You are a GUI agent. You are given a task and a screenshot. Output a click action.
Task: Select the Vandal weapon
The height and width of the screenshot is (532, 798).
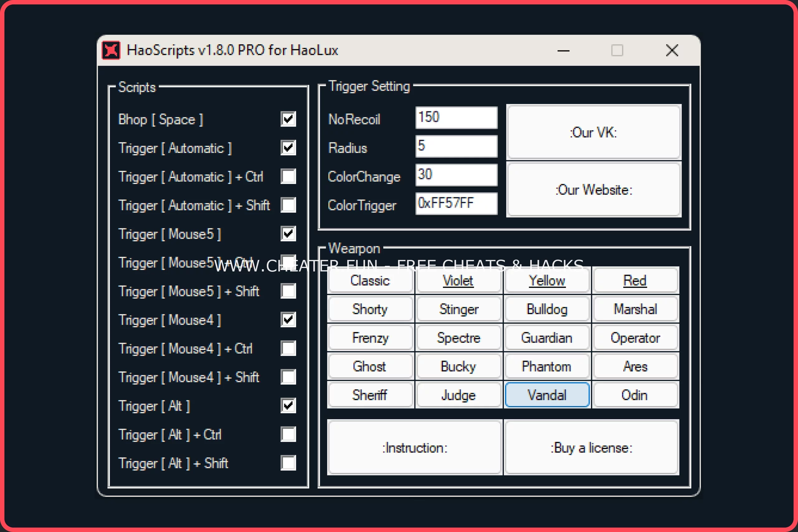point(547,395)
